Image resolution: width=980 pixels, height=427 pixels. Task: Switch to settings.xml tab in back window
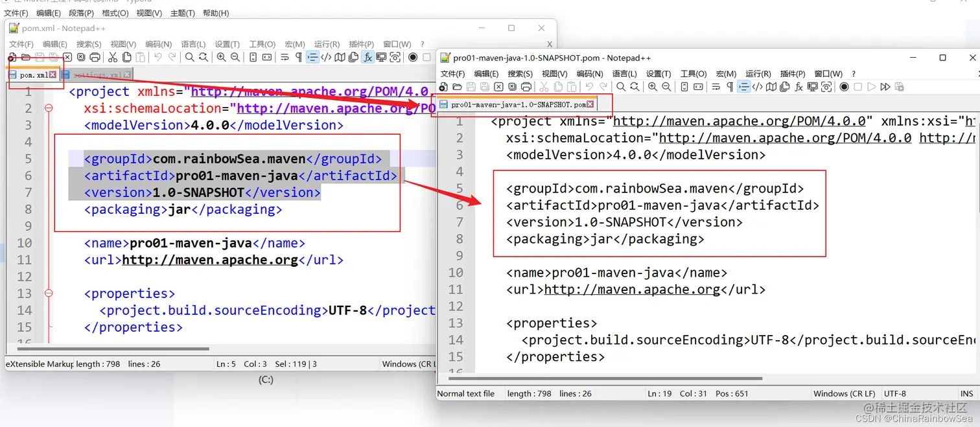(x=97, y=75)
